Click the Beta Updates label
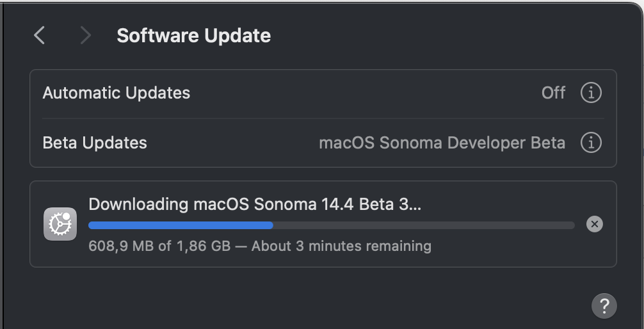Viewport: 644px width, 329px height. 95,143
